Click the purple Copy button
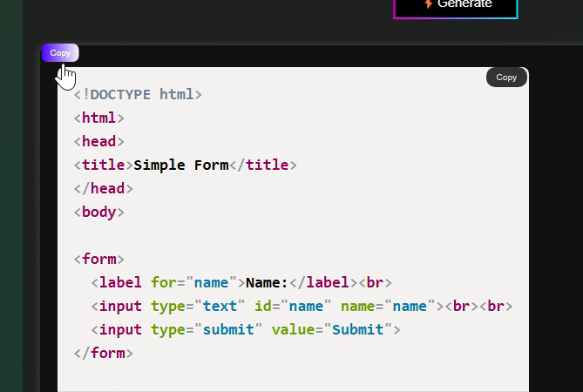The width and height of the screenshot is (583, 392). pos(60,53)
